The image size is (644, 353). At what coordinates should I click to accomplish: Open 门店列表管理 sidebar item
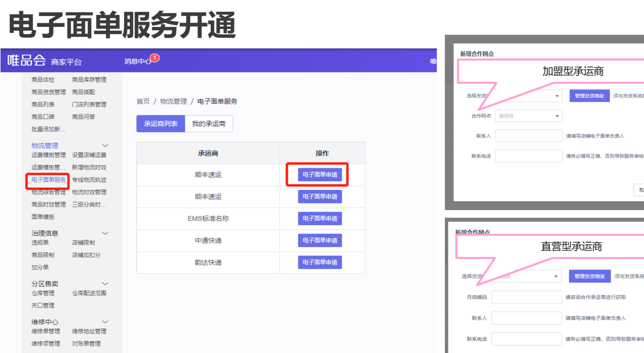pyautogui.click(x=89, y=105)
